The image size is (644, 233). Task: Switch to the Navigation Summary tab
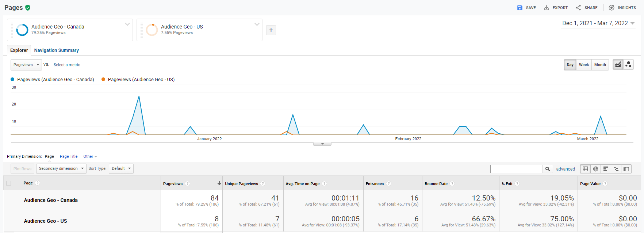(x=56, y=50)
